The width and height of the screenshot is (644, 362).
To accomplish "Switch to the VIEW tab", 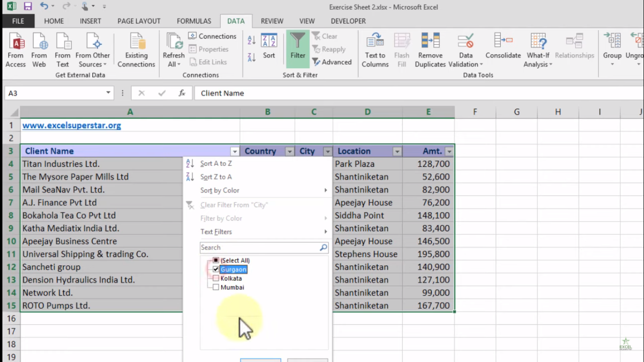I will click(307, 21).
